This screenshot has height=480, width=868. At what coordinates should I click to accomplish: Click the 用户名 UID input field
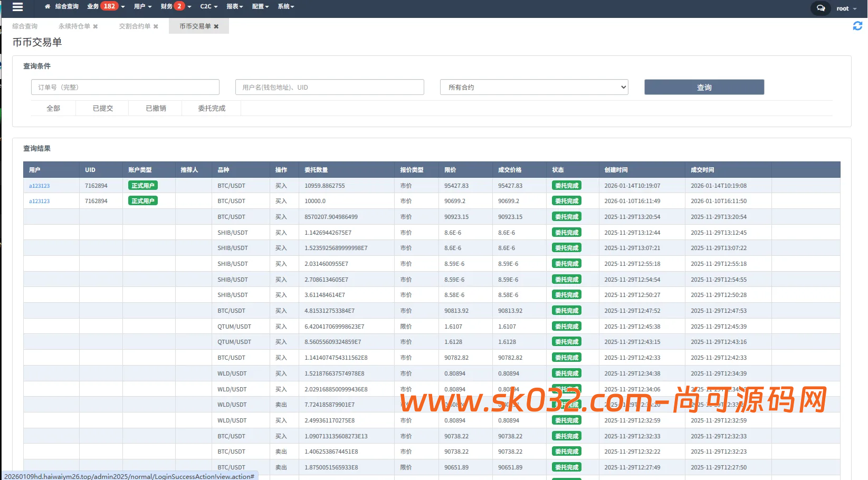click(329, 88)
